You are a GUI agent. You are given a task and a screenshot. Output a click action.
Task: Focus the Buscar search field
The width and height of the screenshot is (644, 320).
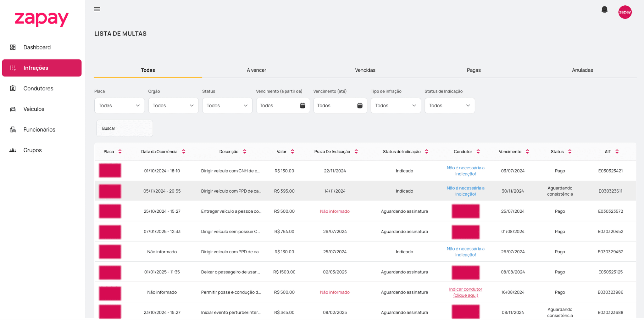pos(125,128)
